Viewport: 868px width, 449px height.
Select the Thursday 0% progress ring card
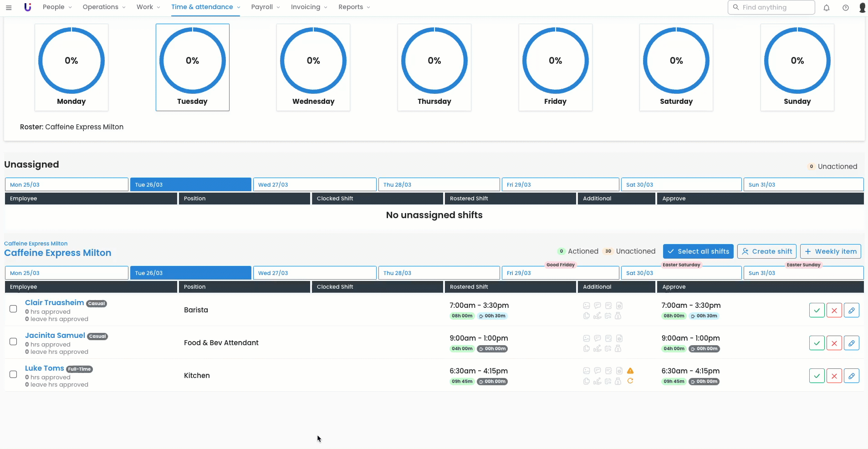coord(434,67)
